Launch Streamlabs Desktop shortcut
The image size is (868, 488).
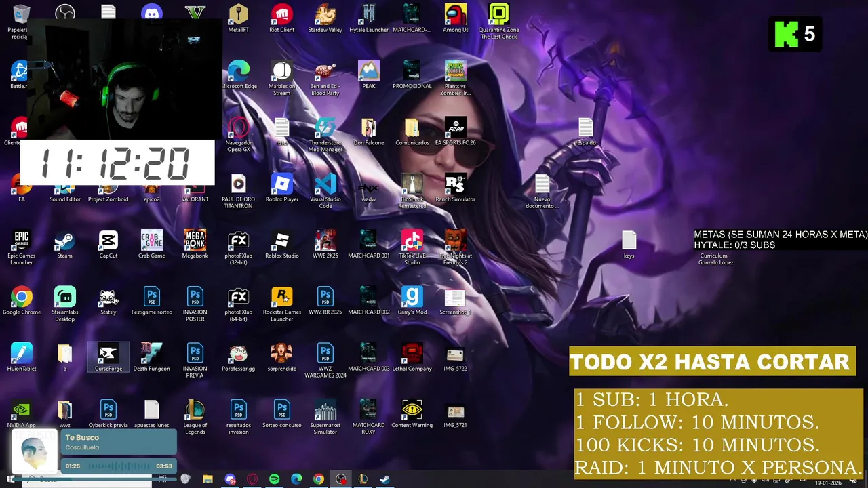pos(64,304)
